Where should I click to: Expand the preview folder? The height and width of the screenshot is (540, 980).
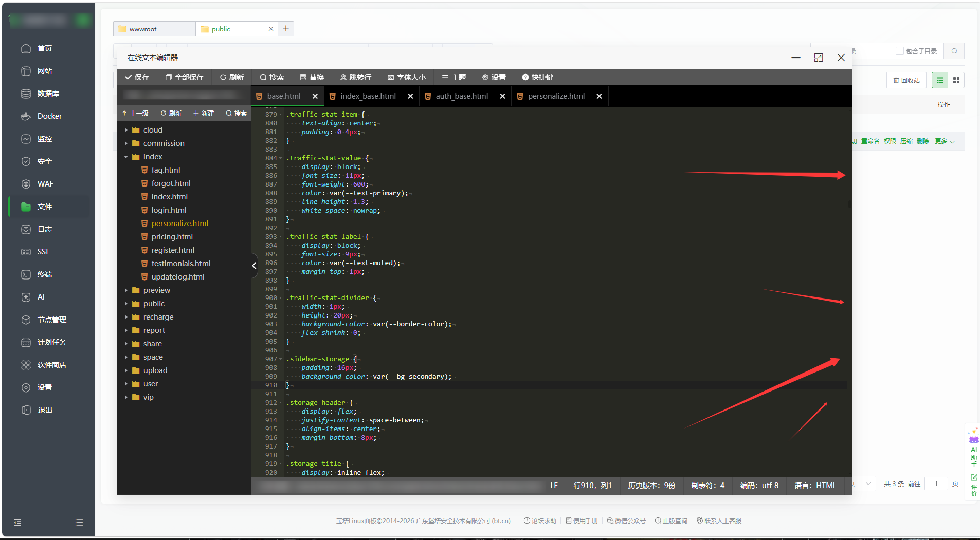[126, 290]
